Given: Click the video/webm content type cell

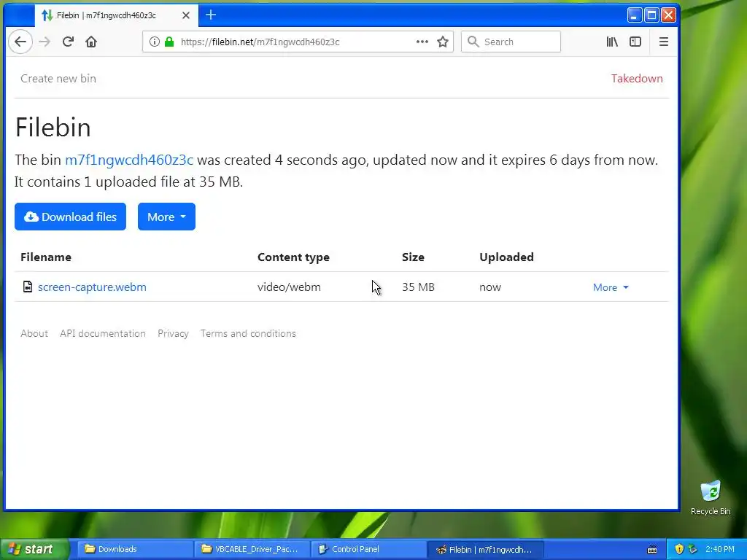Looking at the screenshot, I should coord(289,287).
